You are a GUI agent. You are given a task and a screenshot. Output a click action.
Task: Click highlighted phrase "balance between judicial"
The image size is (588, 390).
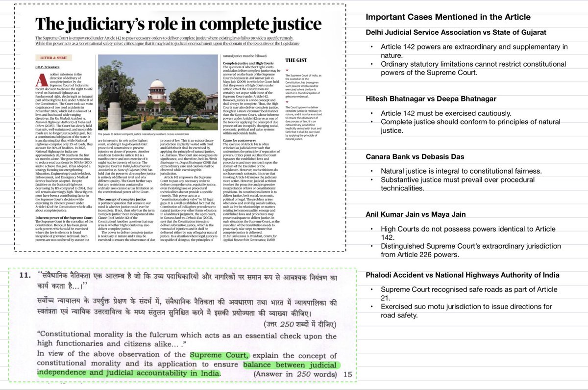(290, 364)
